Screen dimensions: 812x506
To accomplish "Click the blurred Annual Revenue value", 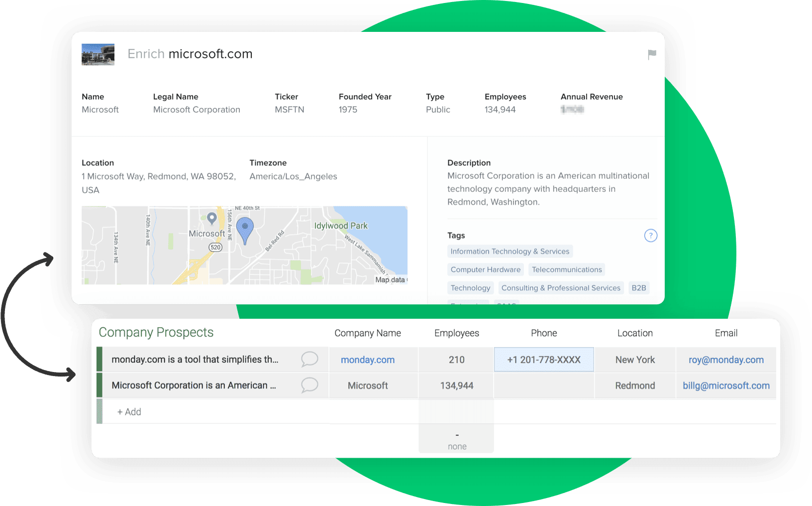I will coord(572,109).
